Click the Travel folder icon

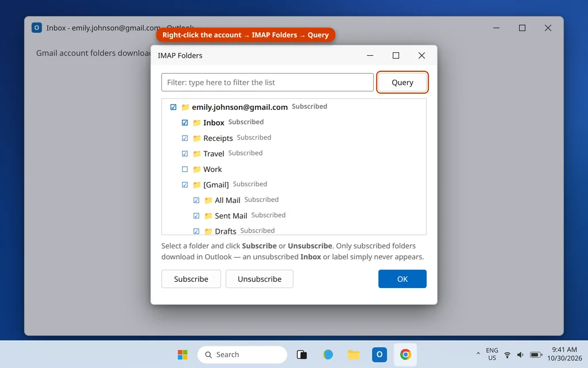pyautogui.click(x=197, y=154)
